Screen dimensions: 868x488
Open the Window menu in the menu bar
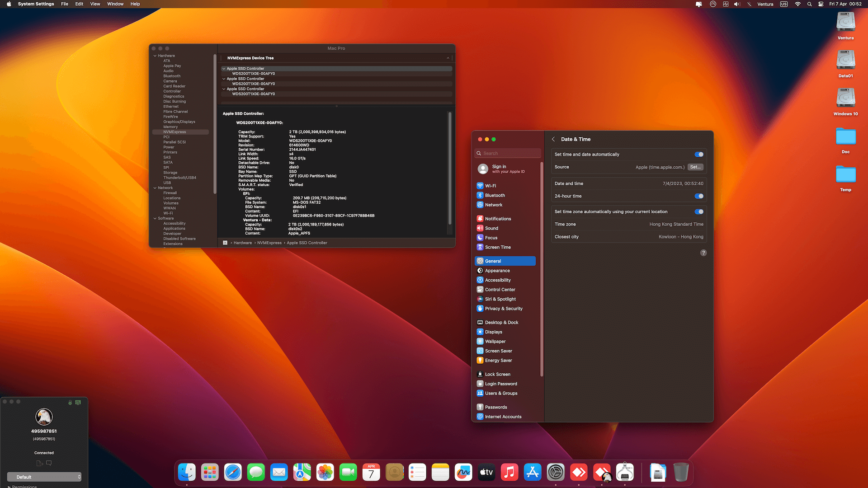(x=115, y=4)
